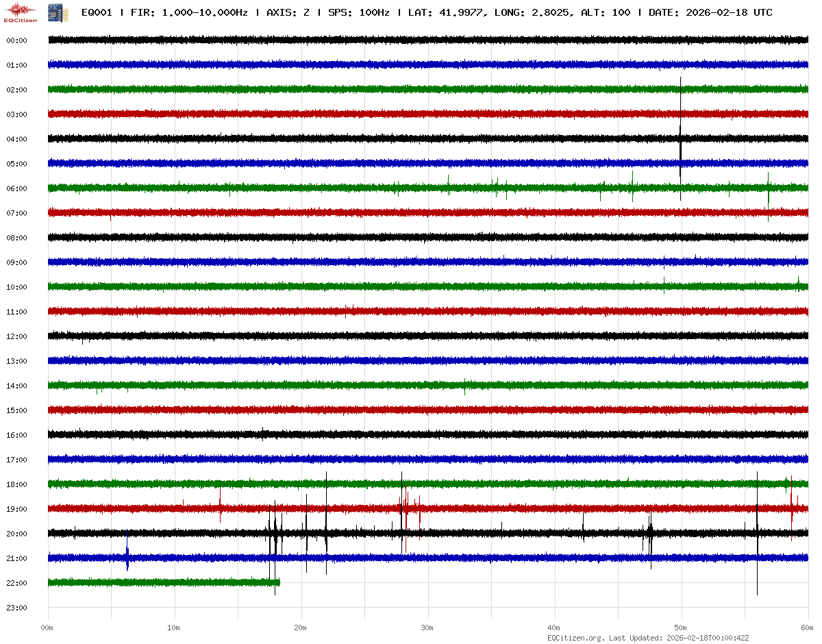Viewport: 822px width, 644px height.
Task: Click the blue spike early in 21:00 trace
Action: pyautogui.click(x=127, y=558)
